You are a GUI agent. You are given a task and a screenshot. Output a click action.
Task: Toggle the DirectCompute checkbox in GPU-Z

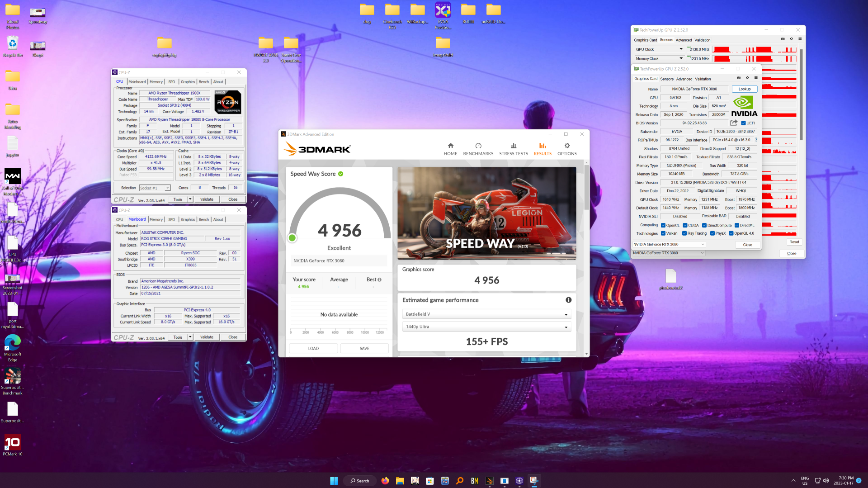[x=704, y=225]
